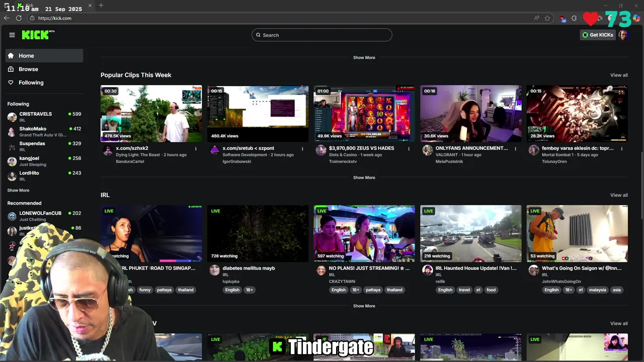Click the Get KICKs button
Image resolution: width=644 pixels, height=362 pixels.
point(598,35)
